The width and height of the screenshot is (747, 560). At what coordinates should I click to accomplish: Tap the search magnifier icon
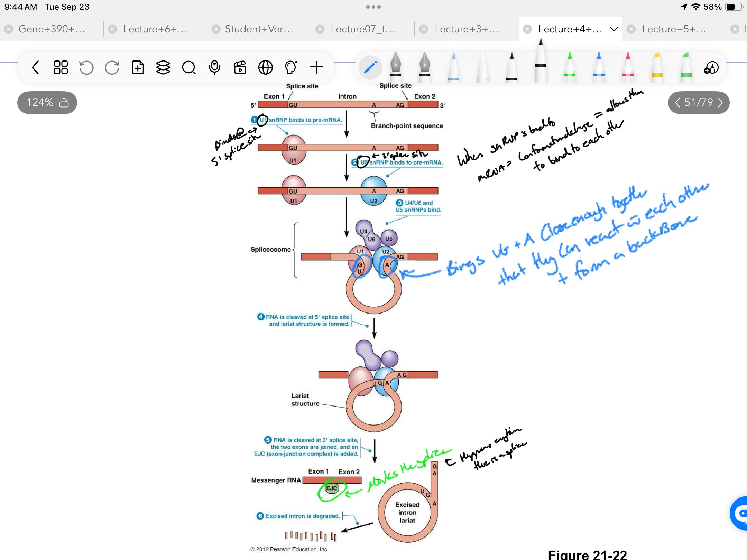pyautogui.click(x=189, y=67)
